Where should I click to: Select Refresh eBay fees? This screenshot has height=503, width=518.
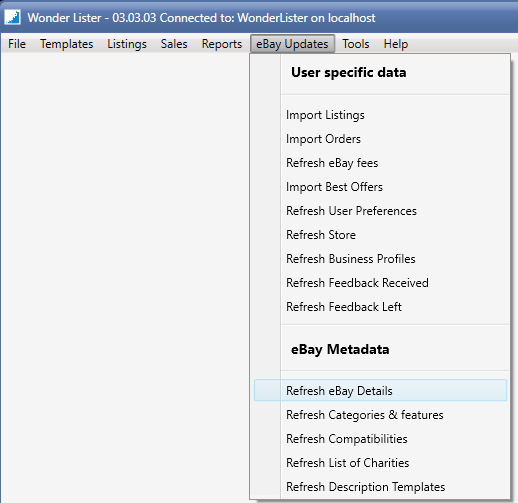(380, 163)
